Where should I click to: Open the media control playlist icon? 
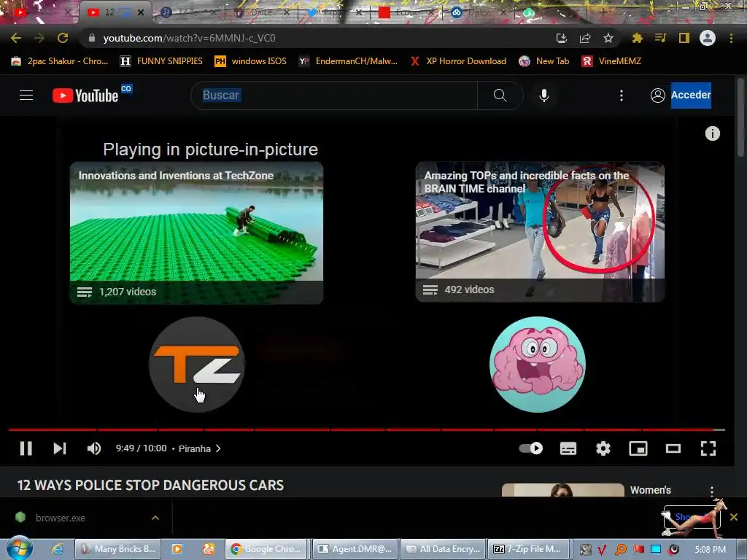tap(660, 38)
